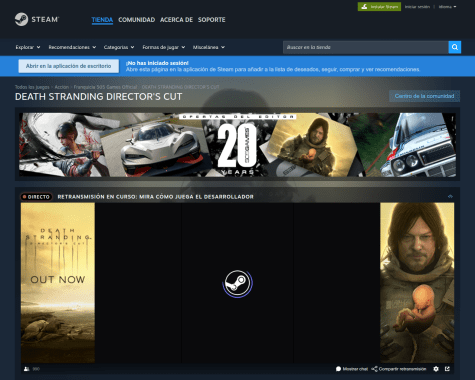Viewport: 475px width, 380px height.
Task: Click the Death Stranding OUT NOW side poster
Action: pyautogui.click(x=58, y=283)
